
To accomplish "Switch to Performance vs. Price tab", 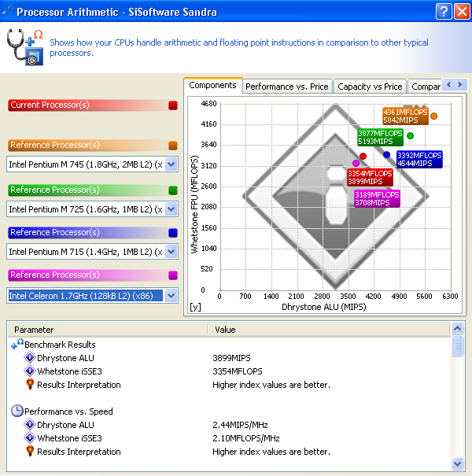I will pos(287,87).
